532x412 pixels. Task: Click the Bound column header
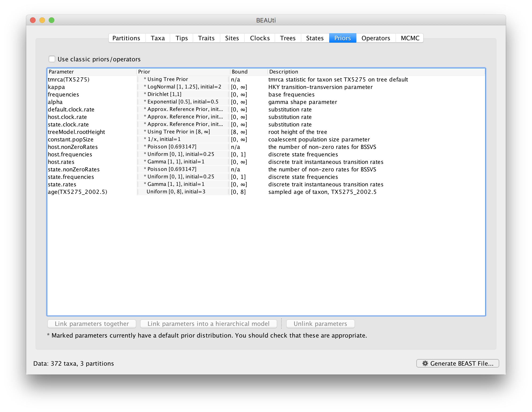[x=249, y=72]
